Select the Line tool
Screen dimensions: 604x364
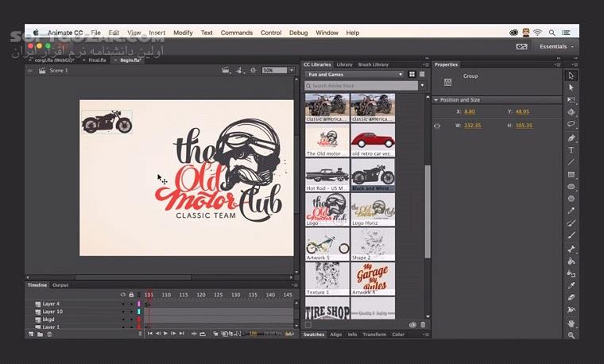coord(571,162)
